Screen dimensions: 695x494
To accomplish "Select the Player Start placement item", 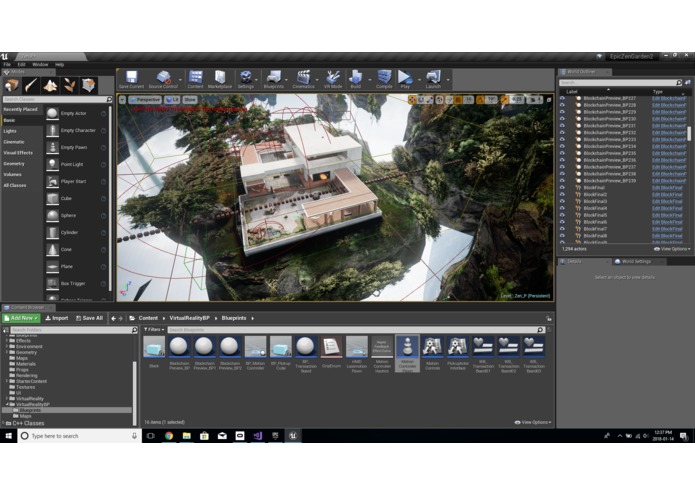I will tap(76, 181).
